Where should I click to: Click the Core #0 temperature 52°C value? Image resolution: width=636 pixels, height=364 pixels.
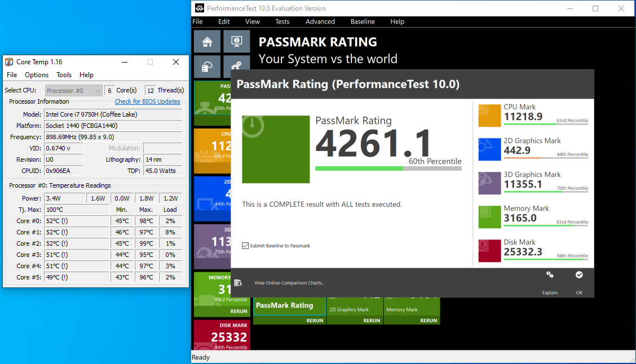pos(77,221)
